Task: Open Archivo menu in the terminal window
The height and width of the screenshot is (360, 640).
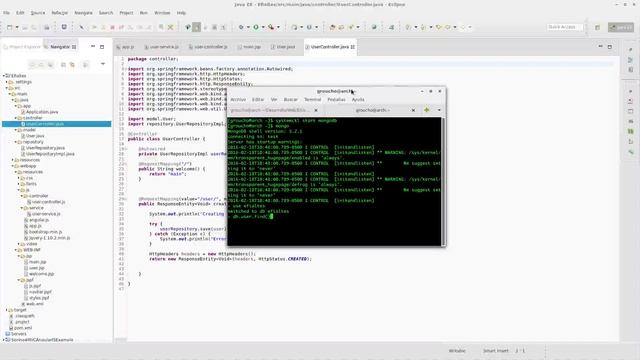Action: (x=238, y=100)
